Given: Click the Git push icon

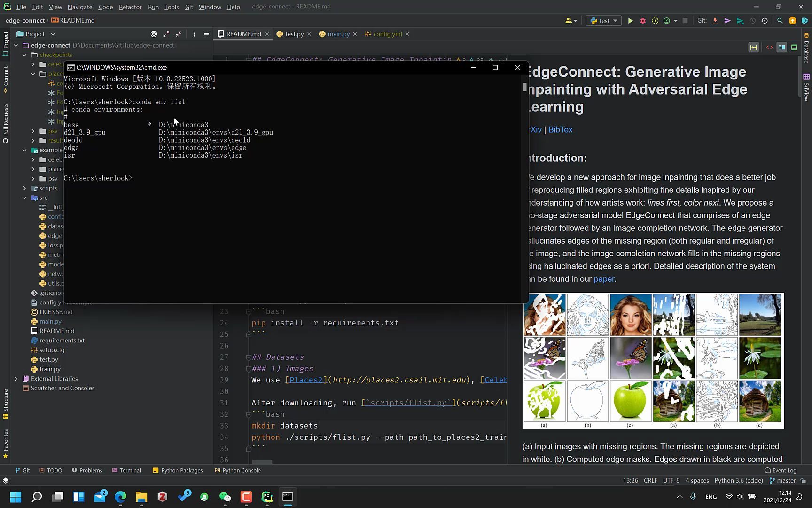Looking at the screenshot, I should [x=740, y=21].
